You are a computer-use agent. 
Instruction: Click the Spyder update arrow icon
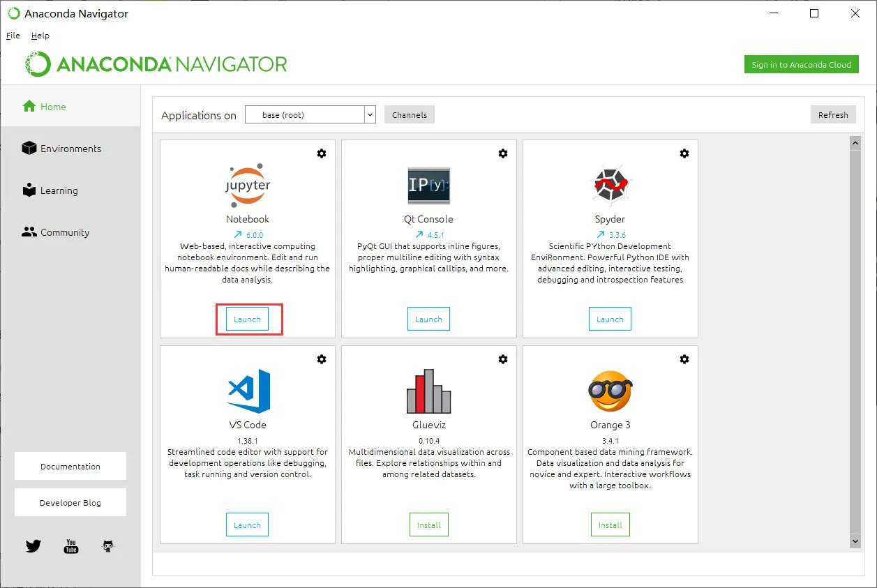point(600,235)
